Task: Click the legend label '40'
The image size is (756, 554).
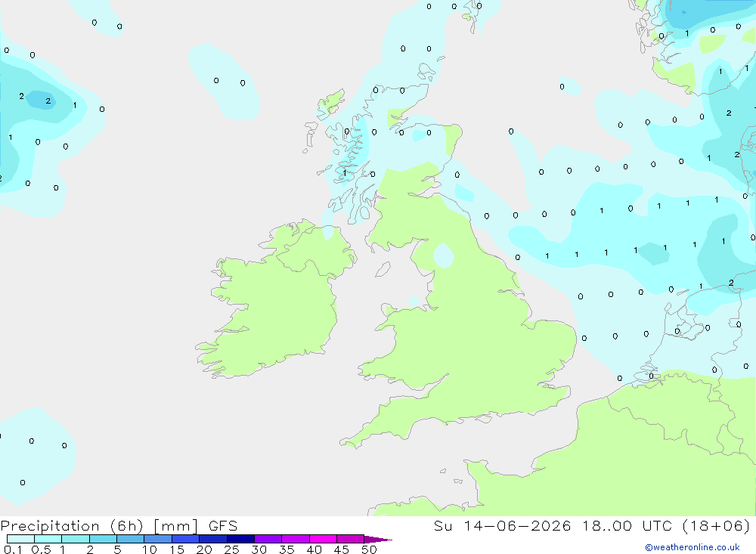Action: [314, 549]
